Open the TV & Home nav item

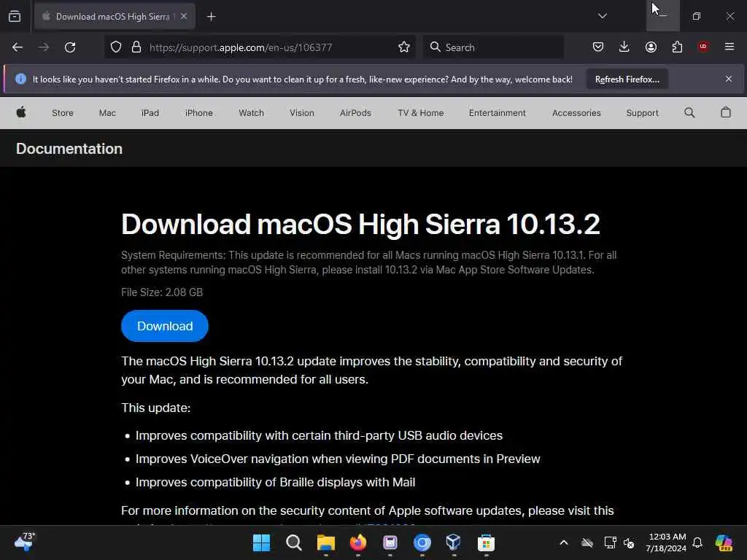421,113
